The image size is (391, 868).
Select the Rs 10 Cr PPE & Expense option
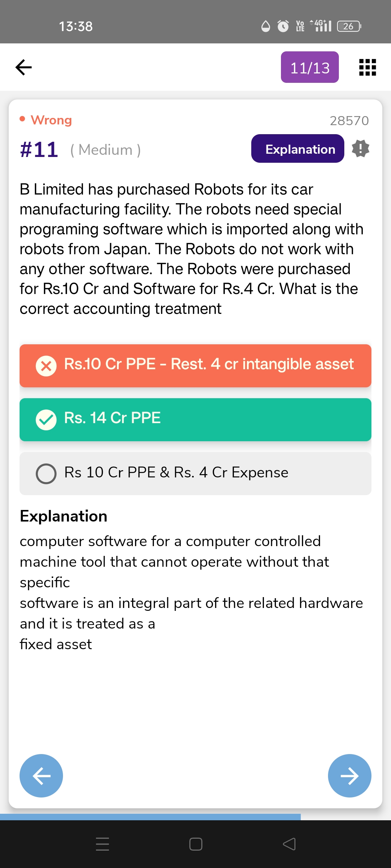coord(195,473)
